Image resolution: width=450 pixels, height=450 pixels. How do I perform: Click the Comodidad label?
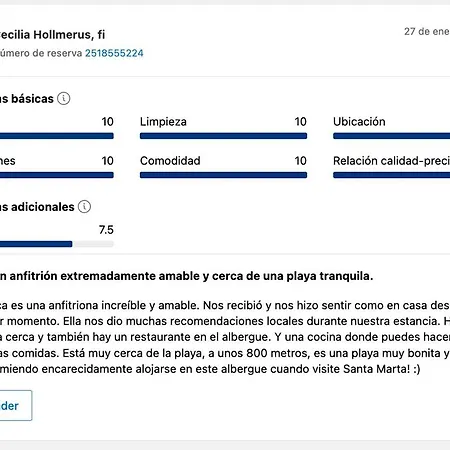(170, 161)
